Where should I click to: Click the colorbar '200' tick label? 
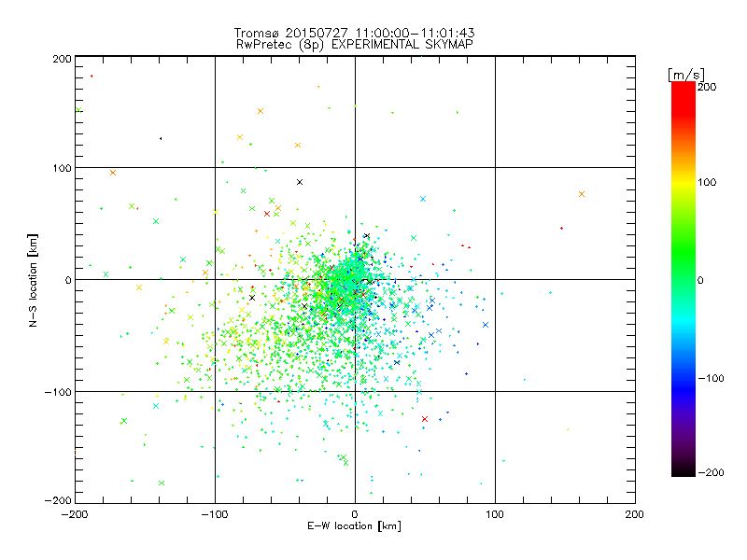pos(707,87)
